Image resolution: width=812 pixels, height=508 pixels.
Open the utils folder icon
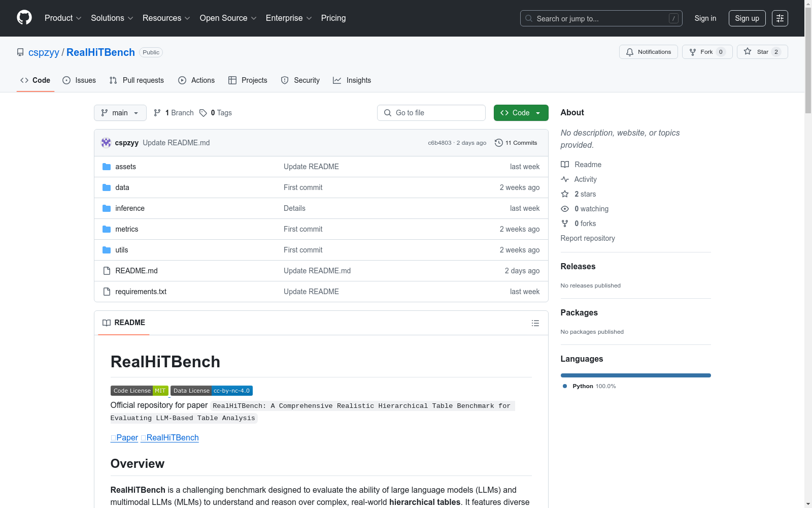pyautogui.click(x=107, y=250)
